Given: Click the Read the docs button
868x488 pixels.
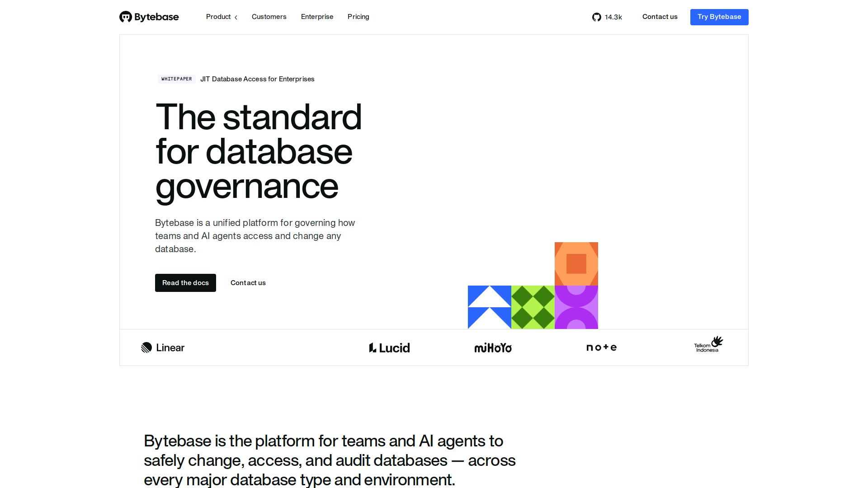Looking at the screenshot, I should point(185,283).
